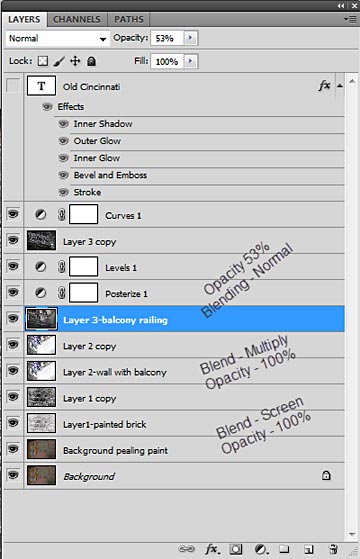360x559 pixels.
Task: Hide all Effects on text layer
Action: pos(47,107)
